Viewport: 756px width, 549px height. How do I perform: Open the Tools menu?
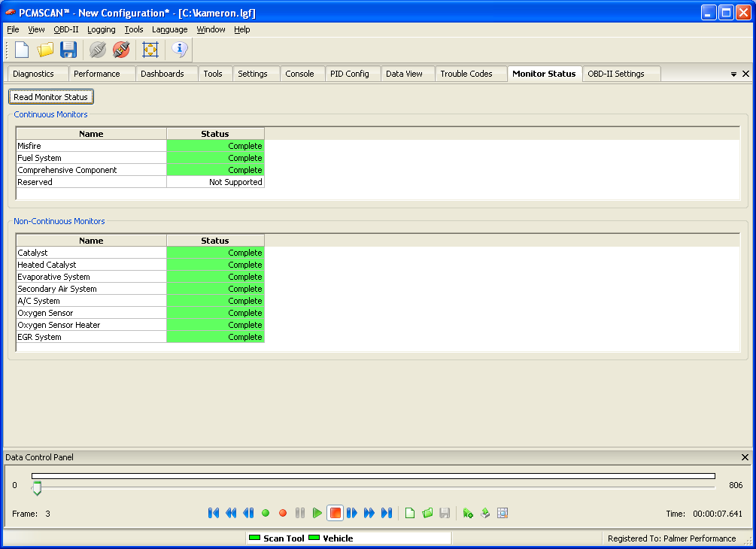[134, 29]
